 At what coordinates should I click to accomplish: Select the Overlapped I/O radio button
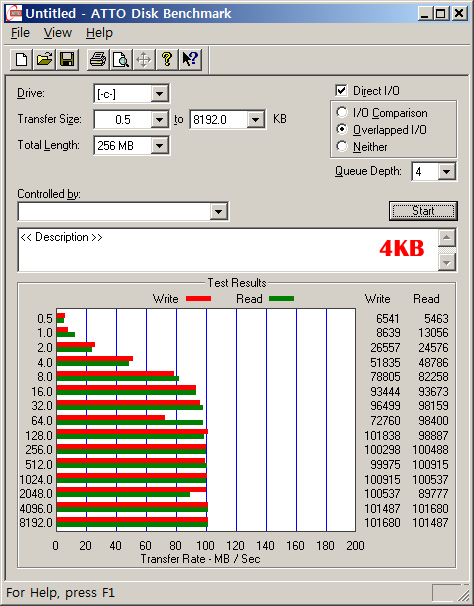pos(342,129)
